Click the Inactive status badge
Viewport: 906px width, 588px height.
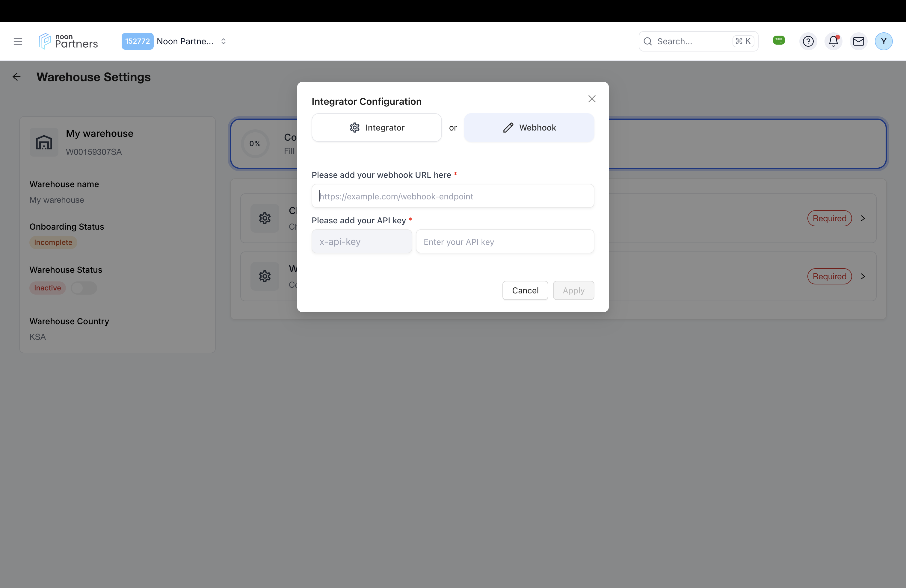point(48,288)
